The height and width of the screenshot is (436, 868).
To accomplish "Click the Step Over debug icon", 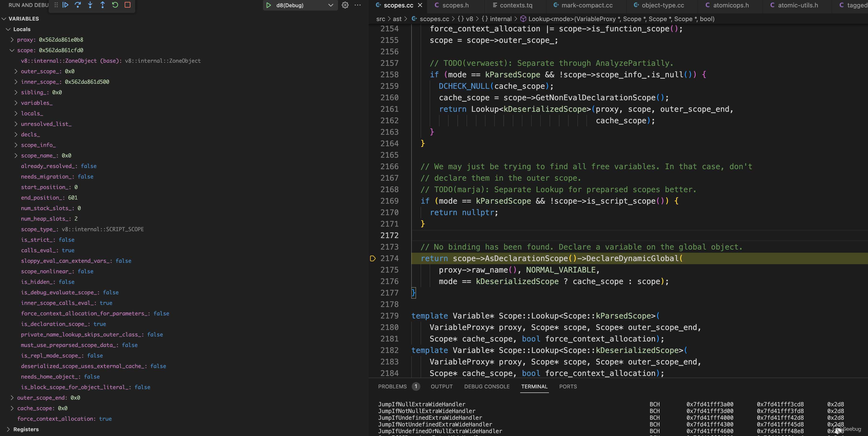I will 78,5.
